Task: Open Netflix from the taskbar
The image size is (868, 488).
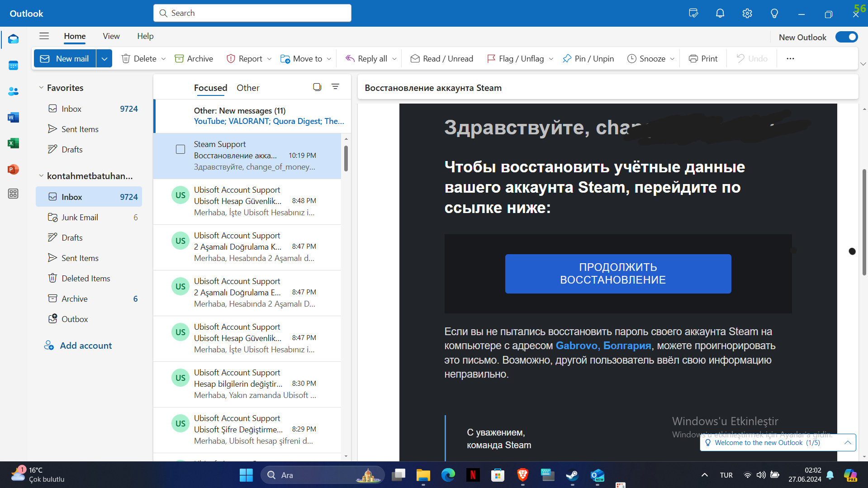Action: coord(473,475)
